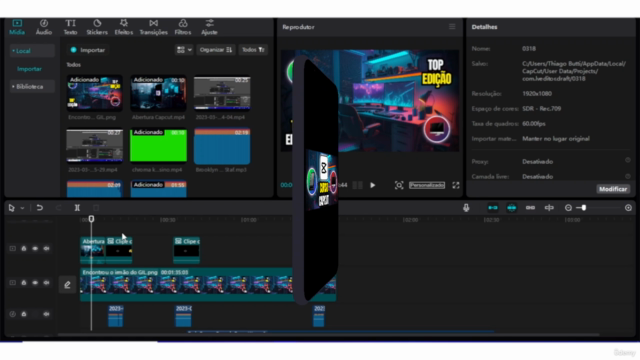Click the Importar button with teal dot
Screen dimensions: 640x360
tap(87, 50)
